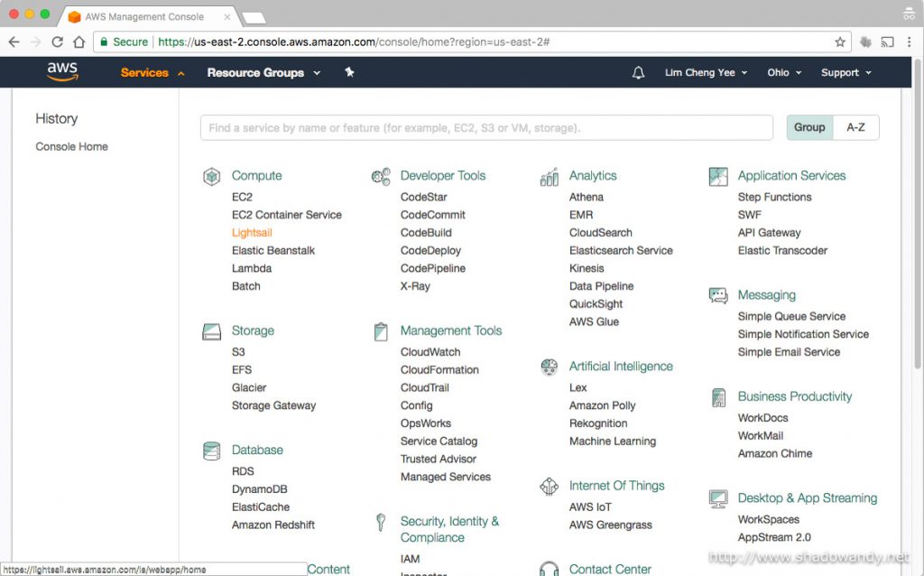Open the Support dropdown
This screenshot has height=576, width=924.
[846, 72]
